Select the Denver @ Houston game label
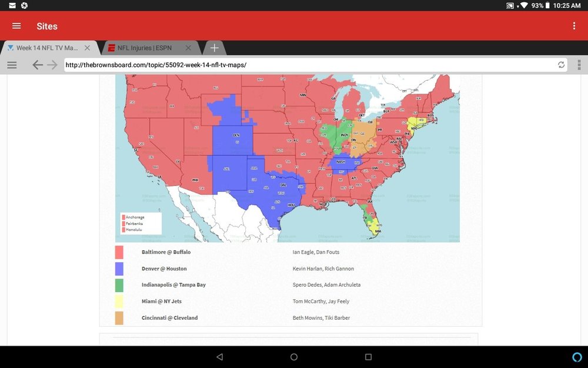 coord(164,269)
